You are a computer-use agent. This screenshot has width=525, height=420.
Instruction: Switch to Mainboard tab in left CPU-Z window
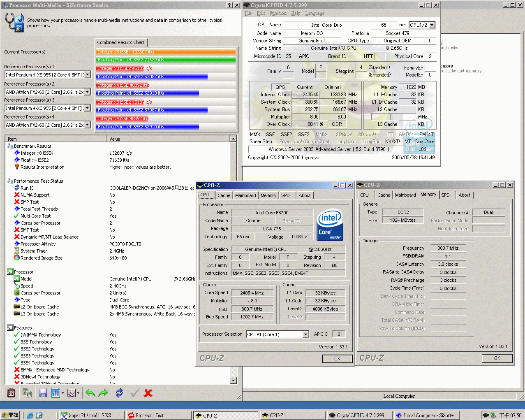coord(245,195)
